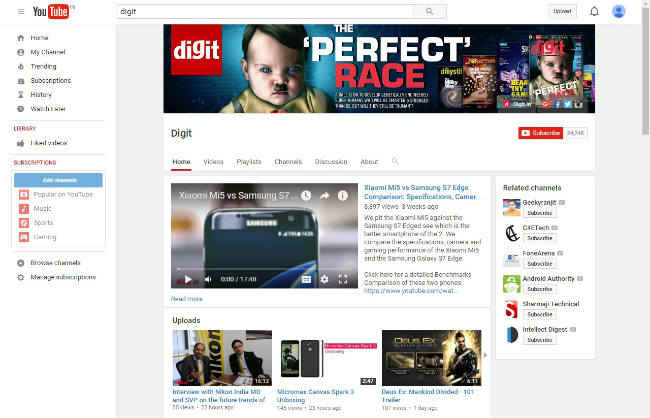The height and width of the screenshot is (418, 650).
Task: Open Geekyranjit channel avatar
Action: [512, 208]
